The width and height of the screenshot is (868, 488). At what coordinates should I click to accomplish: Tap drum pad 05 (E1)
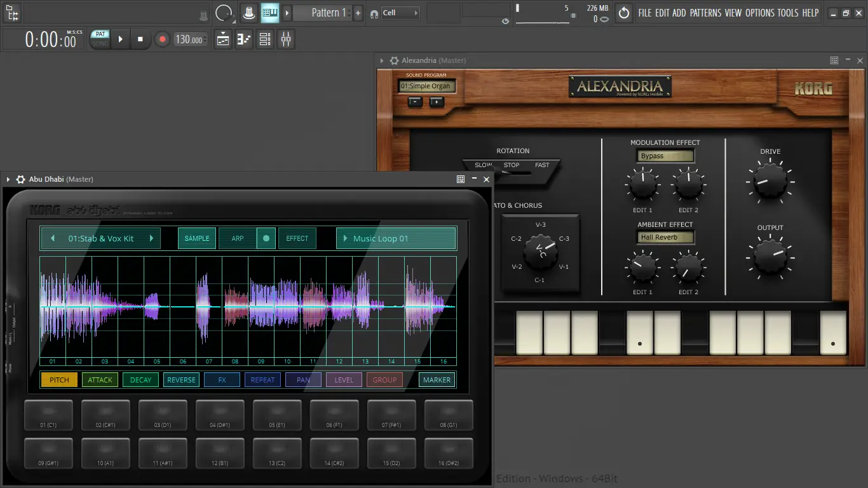point(277,415)
